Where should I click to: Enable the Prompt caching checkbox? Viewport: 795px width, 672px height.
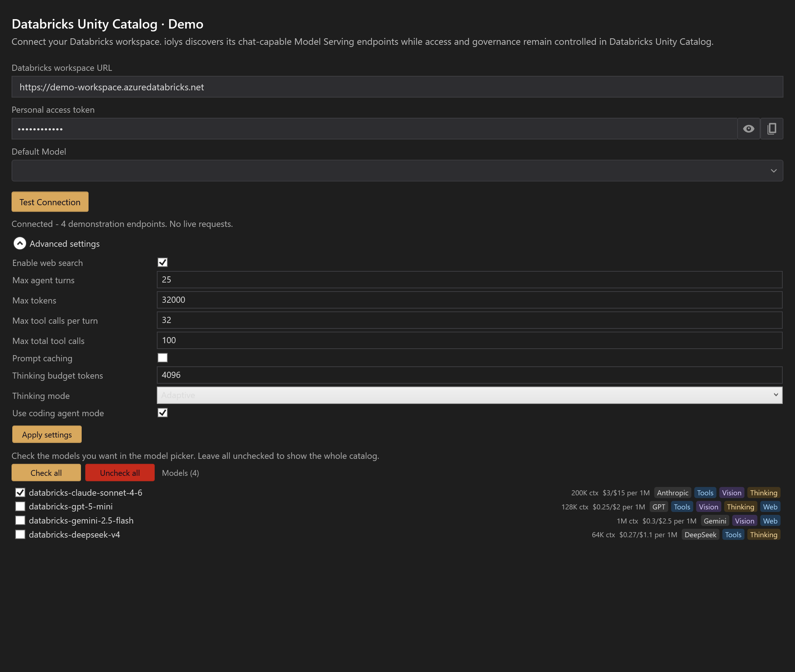point(163,358)
